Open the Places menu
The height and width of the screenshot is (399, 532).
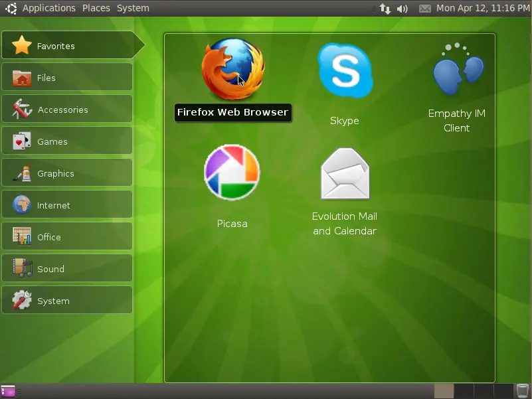click(96, 8)
